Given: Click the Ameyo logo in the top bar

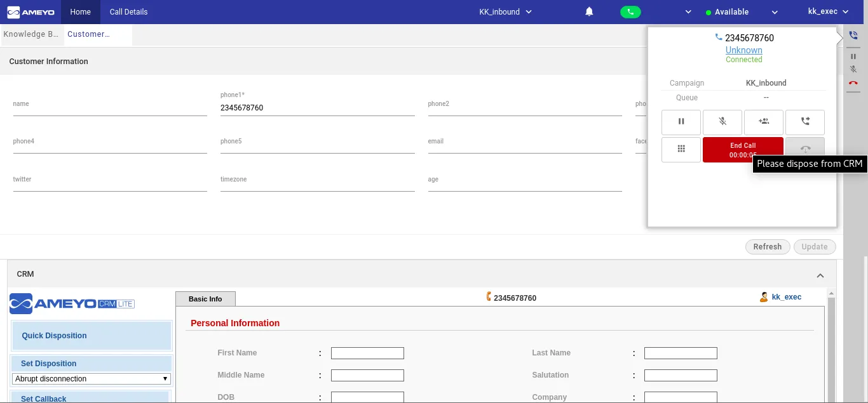Looking at the screenshot, I should pyautogui.click(x=31, y=12).
